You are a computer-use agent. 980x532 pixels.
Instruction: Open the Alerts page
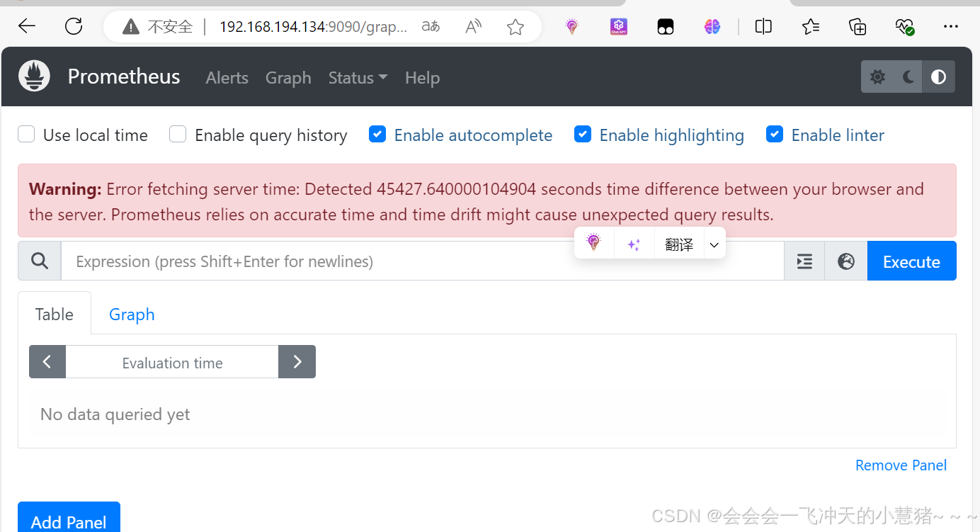coord(227,78)
